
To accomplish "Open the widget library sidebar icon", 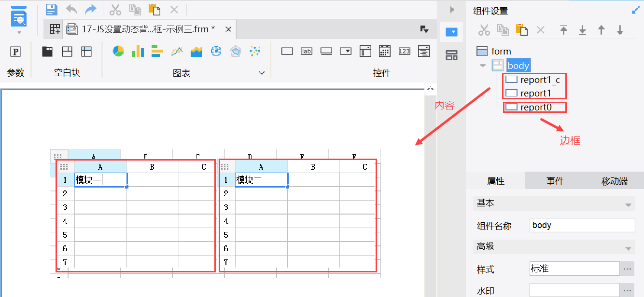I will [x=451, y=55].
